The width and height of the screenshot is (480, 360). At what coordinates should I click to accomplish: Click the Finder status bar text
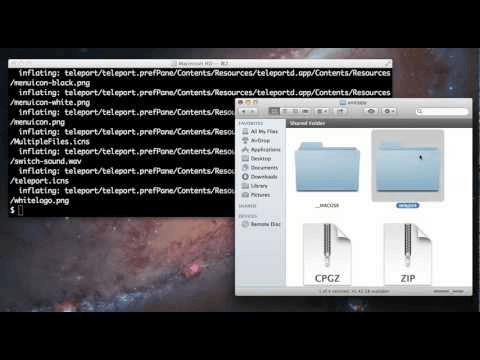click(x=354, y=291)
